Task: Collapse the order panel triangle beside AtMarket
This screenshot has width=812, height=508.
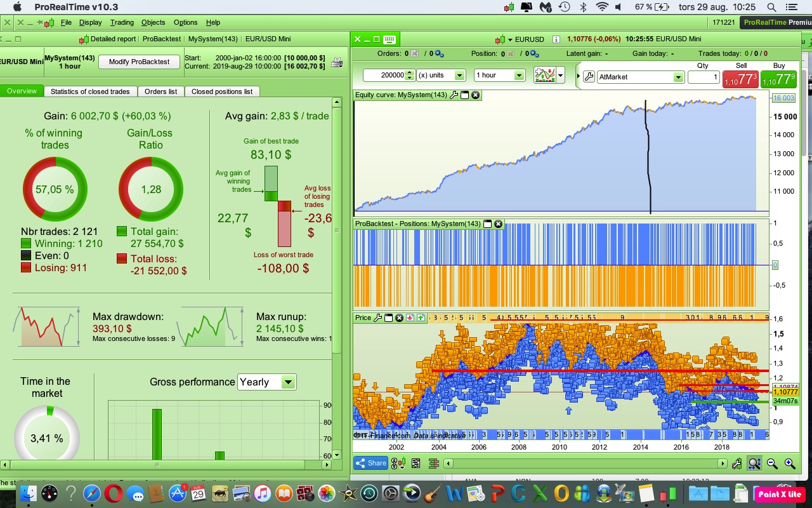Action: tap(579, 77)
